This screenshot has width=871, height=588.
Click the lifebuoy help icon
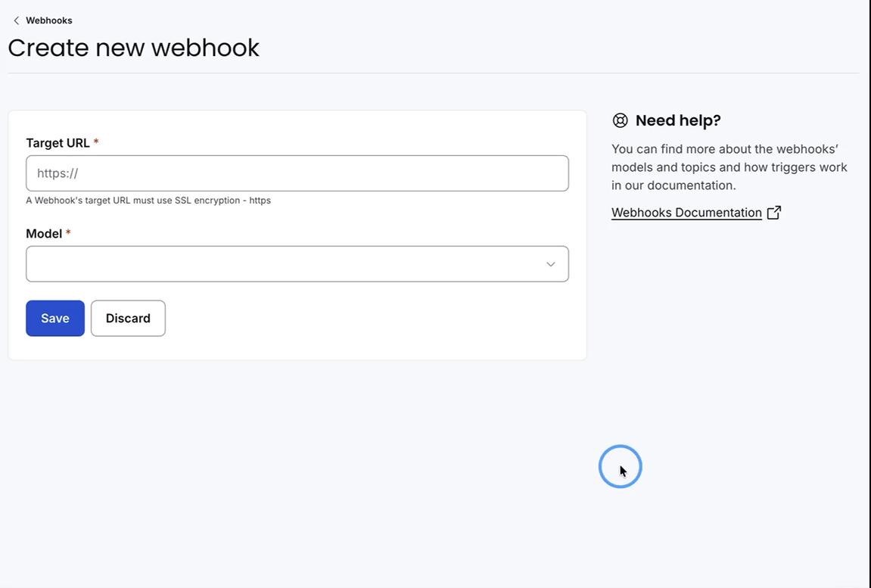(x=620, y=120)
